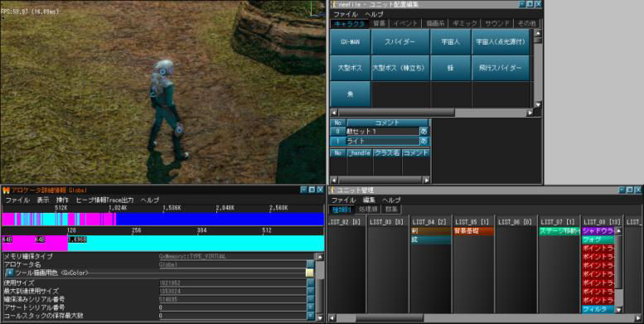Click the あ button beside ライト
This screenshot has width=644, height=324.
(424, 141)
